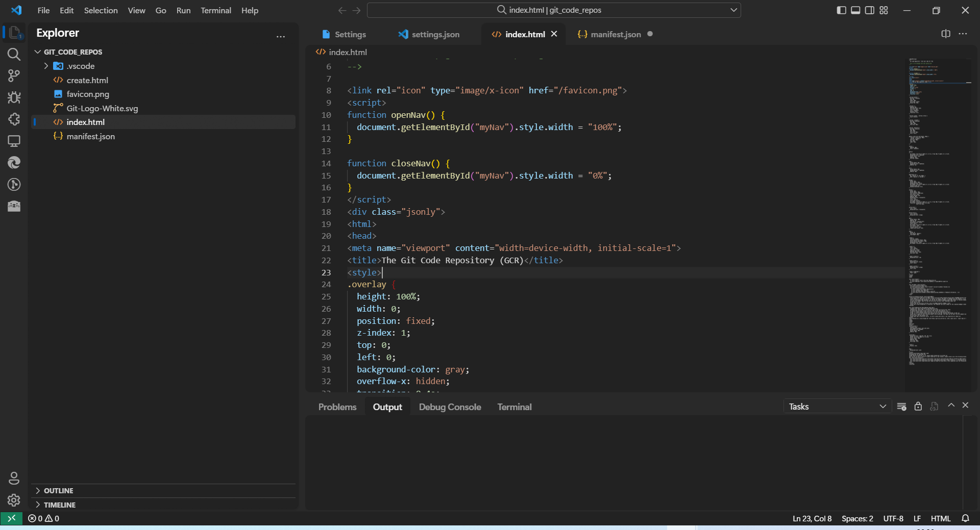
Task: Open the Tasks output channel dropdown
Action: pos(837,407)
